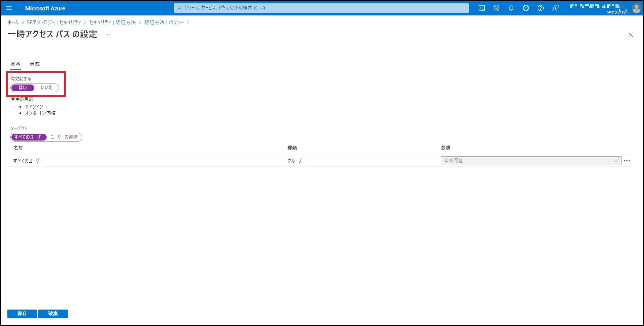Open portal settings gear

click(x=526, y=8)
